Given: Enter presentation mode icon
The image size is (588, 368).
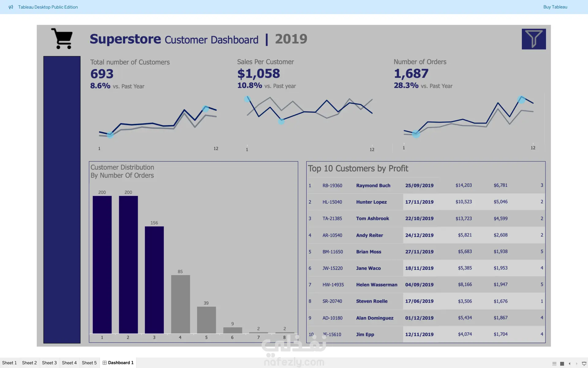Looking at the screenshot, I should [584, 364].
